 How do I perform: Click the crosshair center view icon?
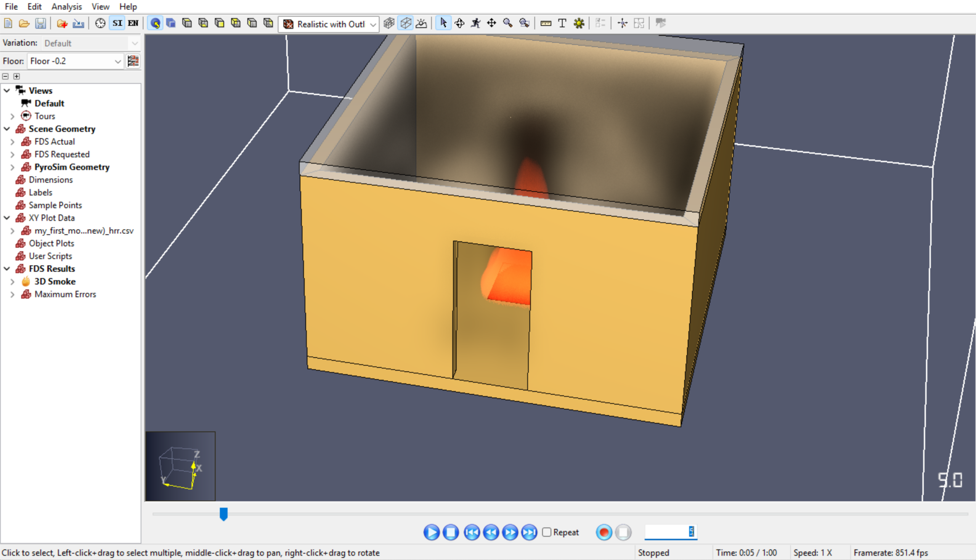click(622, 24)
